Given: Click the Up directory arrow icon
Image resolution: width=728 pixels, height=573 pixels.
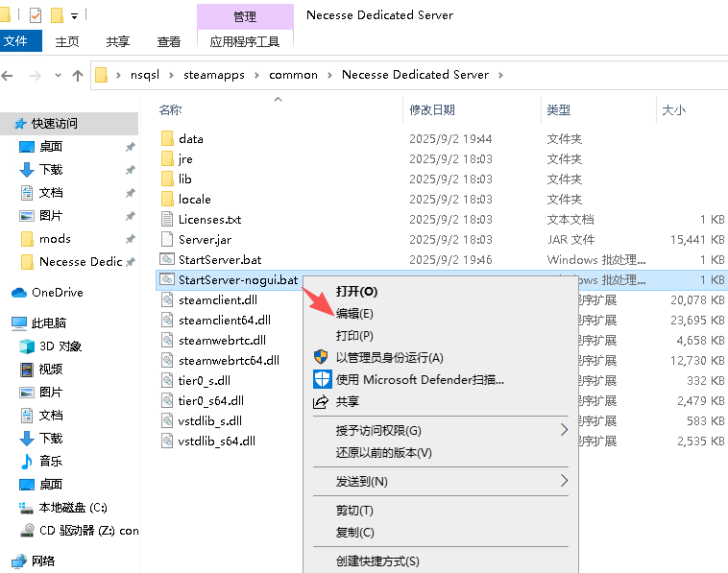Looking at the screenshot, I should [78, 75].
